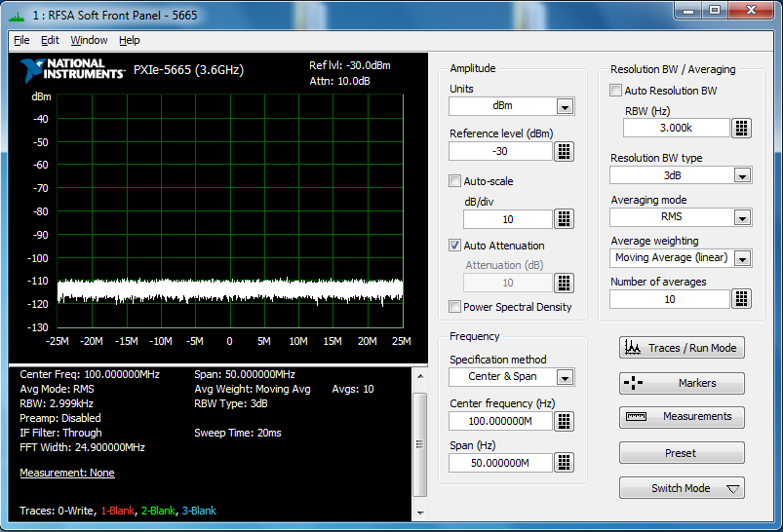Uncheck the Auto Attenuation checkbox
Screen dimensions: 783x532
click(x=454, y=246)
